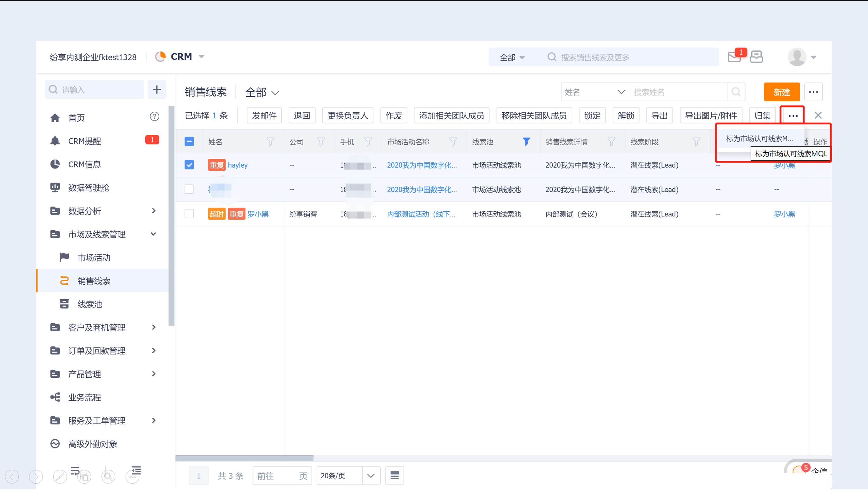The image size is (868, 490).
Task: Check the 罗小黑 row checkbox
Action: 189,214
